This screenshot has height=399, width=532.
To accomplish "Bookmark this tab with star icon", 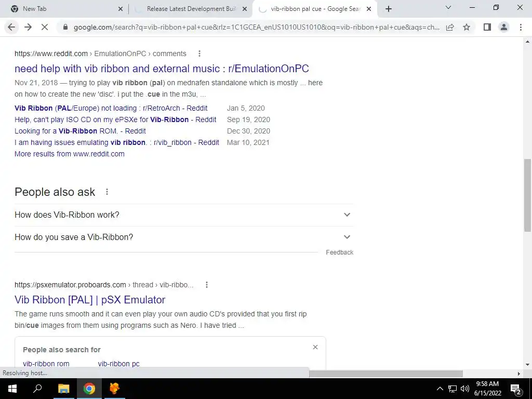I will (x=467, y=27).
